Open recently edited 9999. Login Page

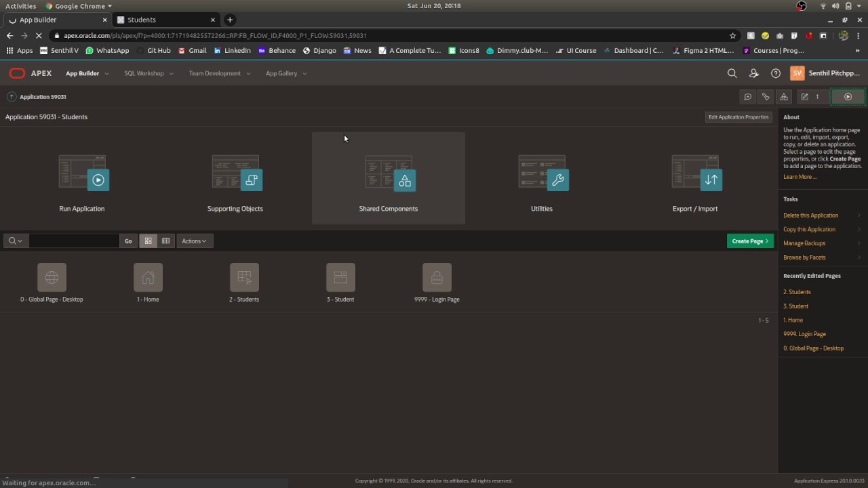pos(804,334)
